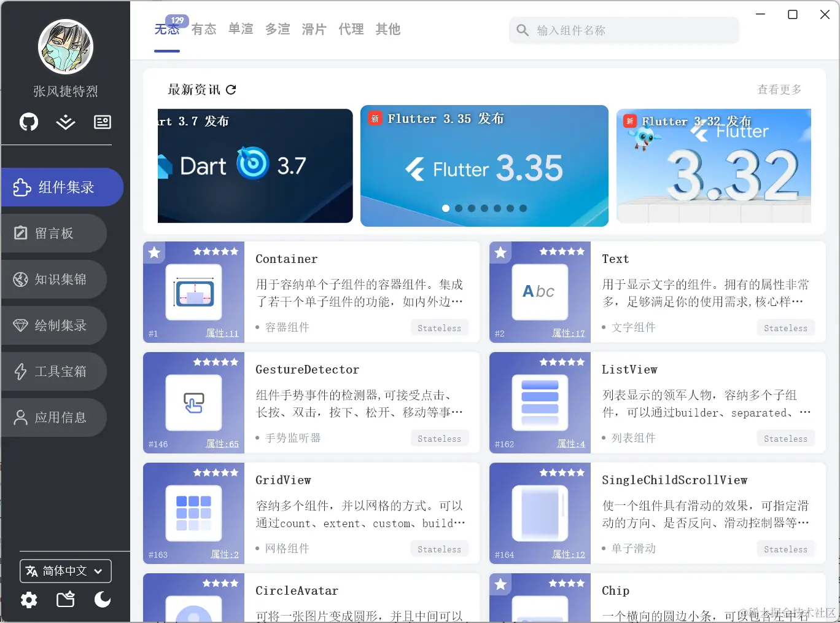Image resolution: width=840 pixels, height=623 pixels.
Task: Switch to the 其他 tab
Action: (x=388, y=29)
